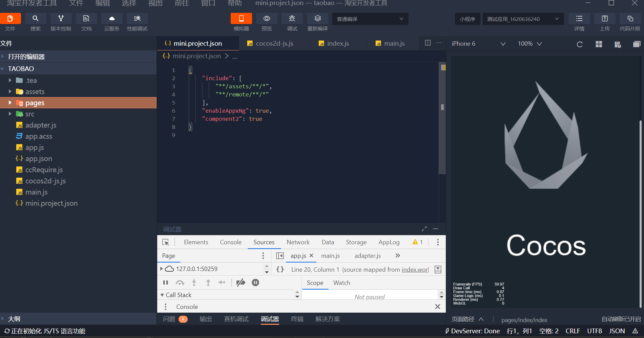Viewport: 644px width, 338px height.
Task: Open 性能调试 performance debugging
Action: (137, 19)
